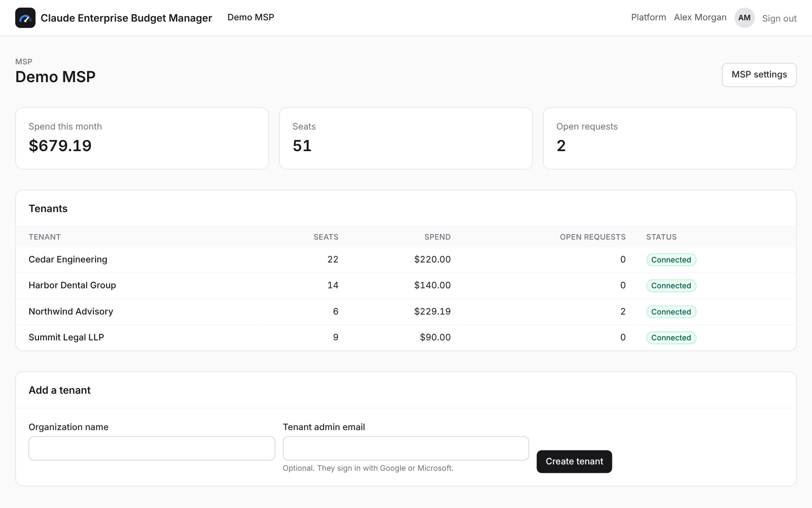Screen dimensions: 812x508
Task: Select the Northwind Advisory tenant
Action: point(71,312)
